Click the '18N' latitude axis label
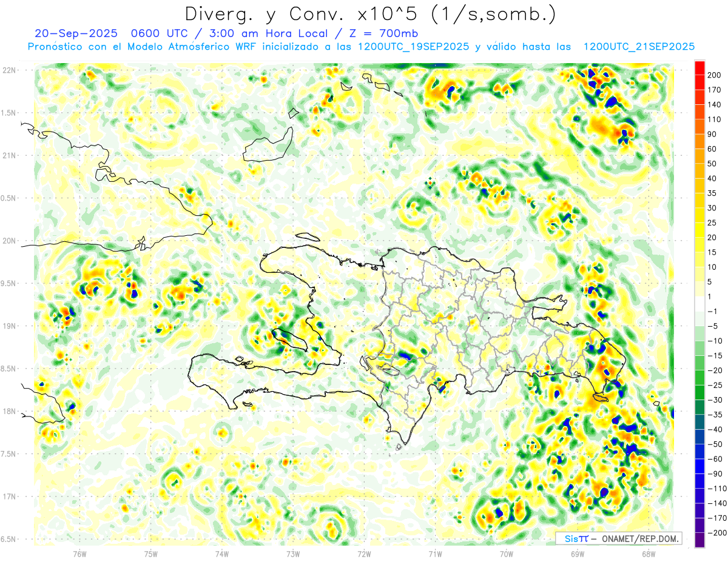Screen dimensions: 728x562 pyautogui.click(x=10, y=411)
